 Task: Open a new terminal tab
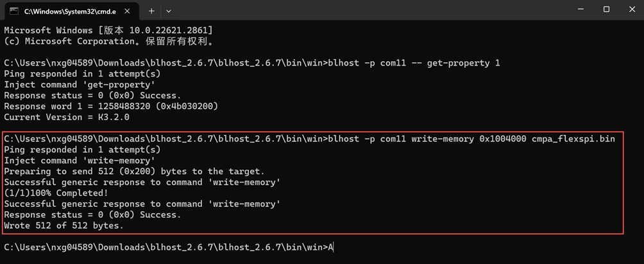(x=151, y=11)
